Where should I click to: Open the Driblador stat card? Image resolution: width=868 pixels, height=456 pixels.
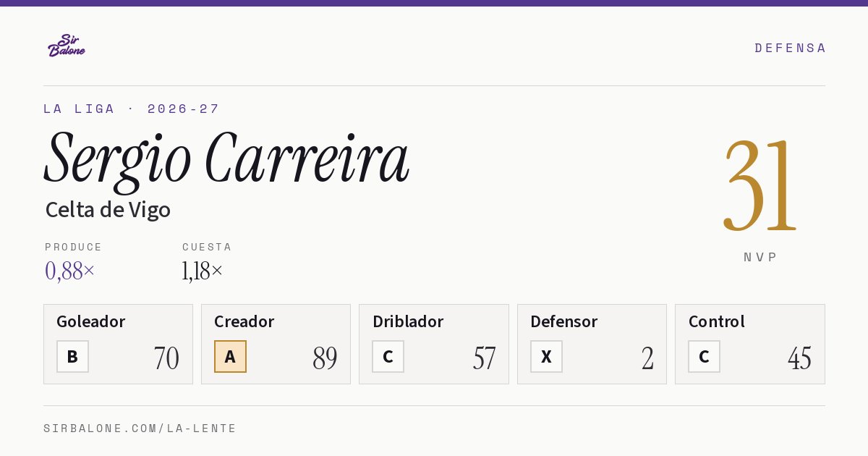click(x=433, y=344)
